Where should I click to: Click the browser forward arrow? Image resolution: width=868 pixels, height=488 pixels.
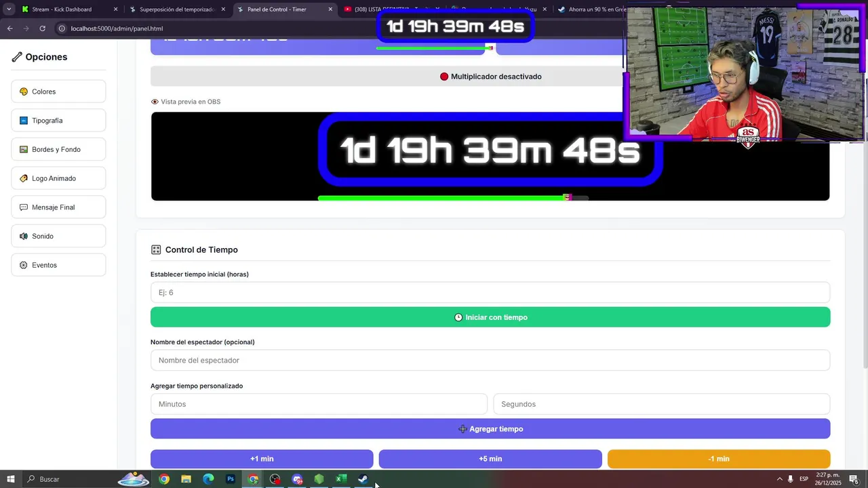coord(26,28)
